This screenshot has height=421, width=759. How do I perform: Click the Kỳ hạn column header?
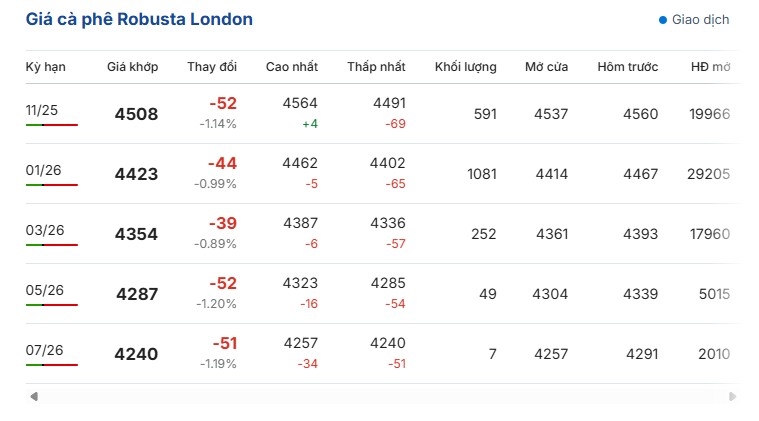[x=46, y=67]
